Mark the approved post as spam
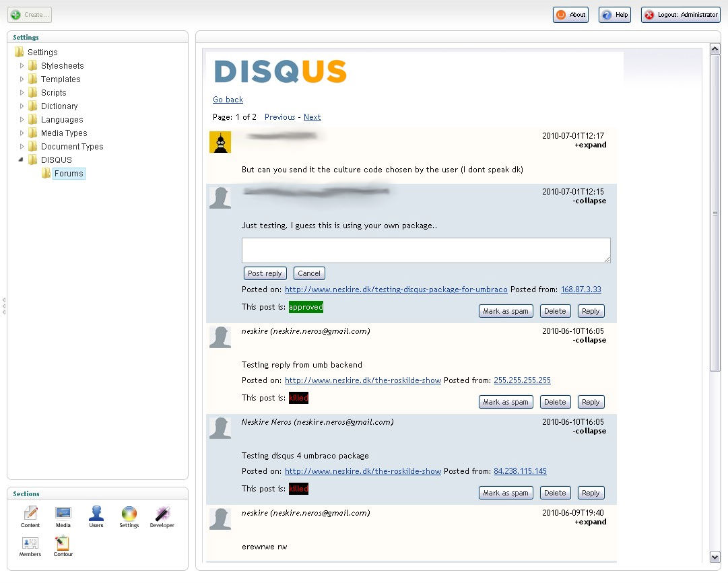728x583 pixels. tap(506, 311)
